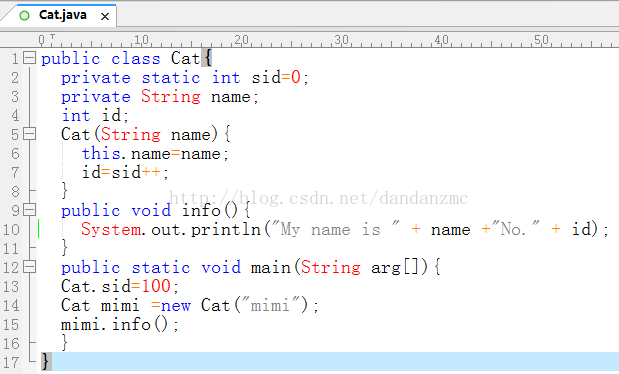
Task: Click line number 11 in the gutter
Action: point(11,248)
